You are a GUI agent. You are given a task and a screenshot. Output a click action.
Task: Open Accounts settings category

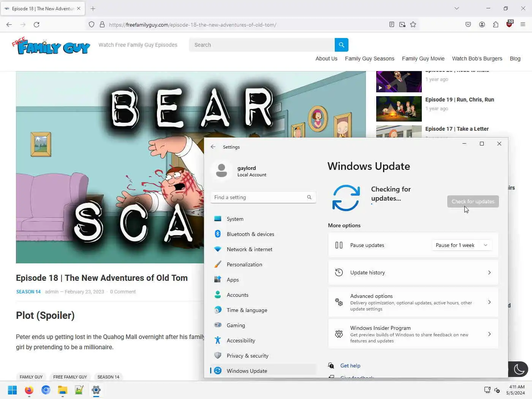(263, 295)
